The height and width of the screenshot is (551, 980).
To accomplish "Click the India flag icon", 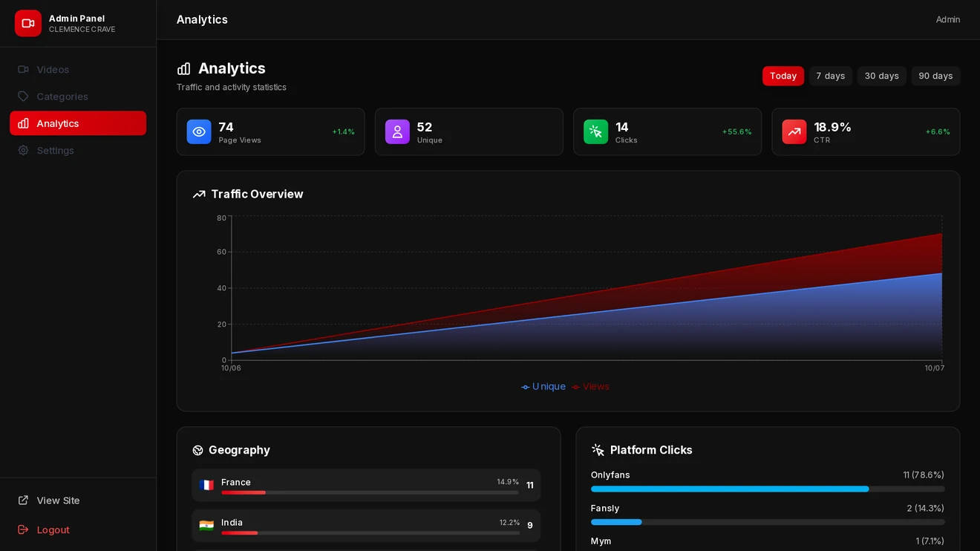I will click(x=206, y=526).
